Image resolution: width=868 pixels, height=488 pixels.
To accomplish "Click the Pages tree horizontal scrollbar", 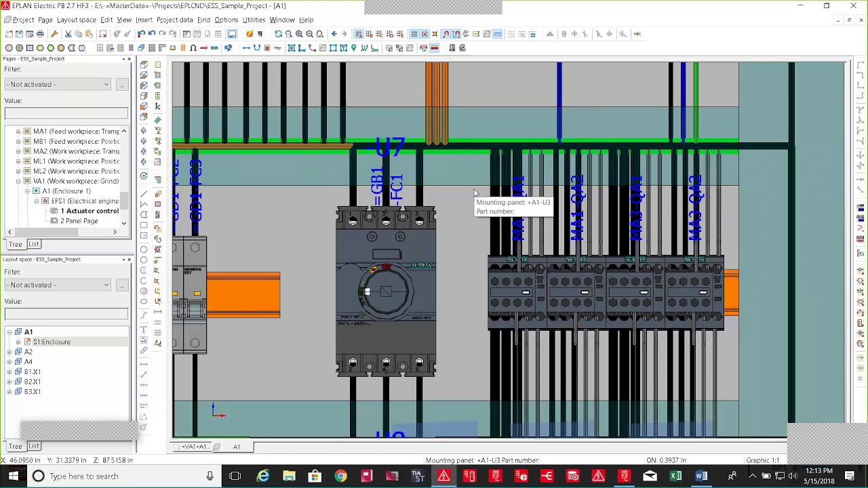I will click(x=62, y=232).
